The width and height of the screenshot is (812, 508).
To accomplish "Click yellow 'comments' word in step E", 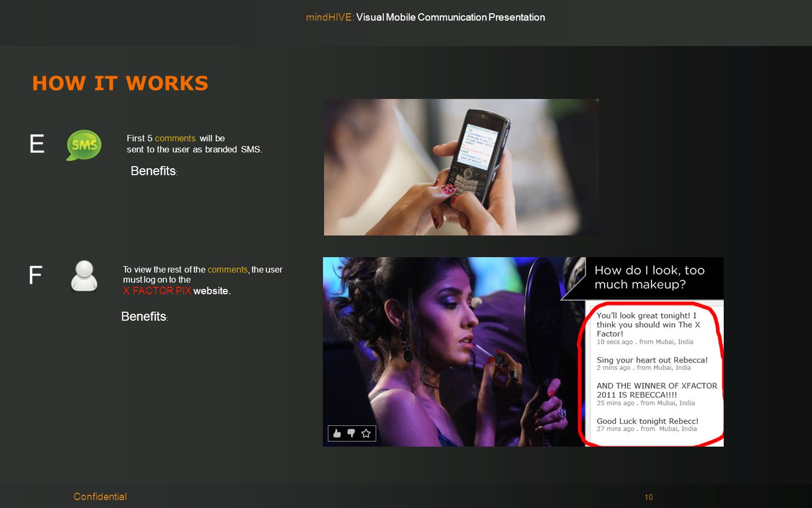I will 175,138.
